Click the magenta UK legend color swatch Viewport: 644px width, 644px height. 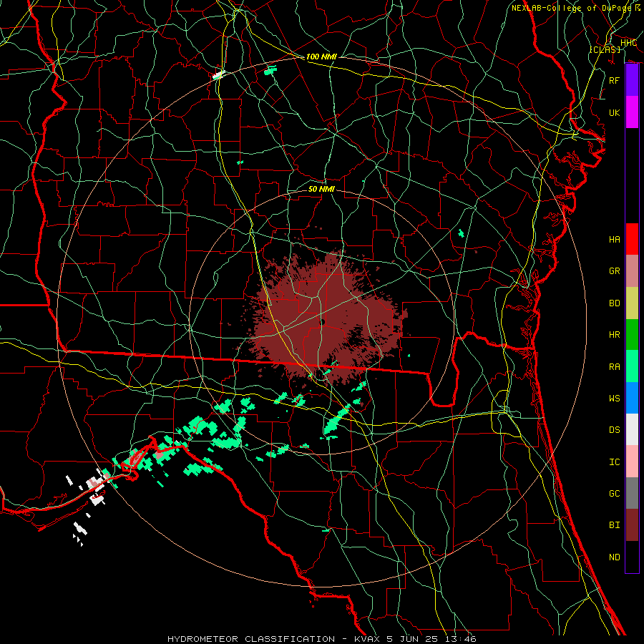(x=632, y=112)
